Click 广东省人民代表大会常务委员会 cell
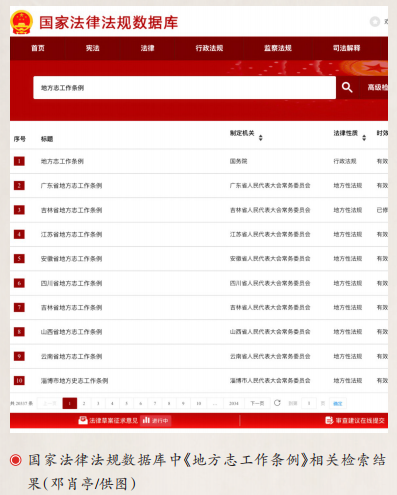Image resolution: width=397 pixels, height=495 pixels. click(x=270, y=186)
